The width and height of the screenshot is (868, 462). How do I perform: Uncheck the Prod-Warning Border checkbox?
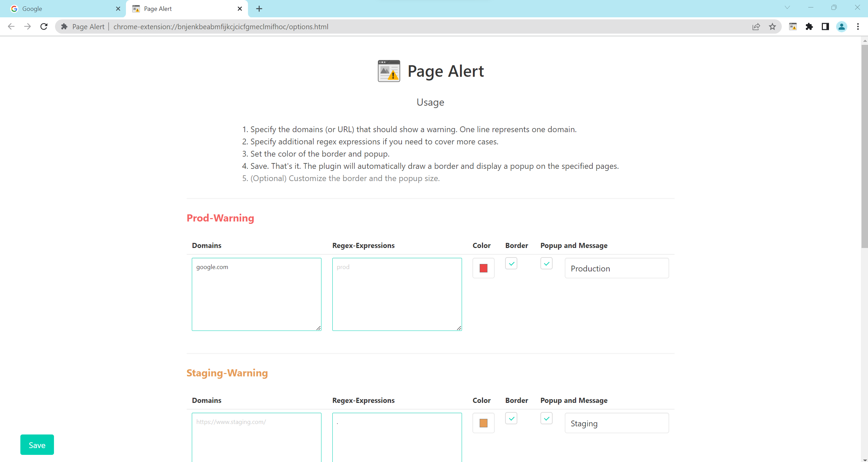pos(511,263)
